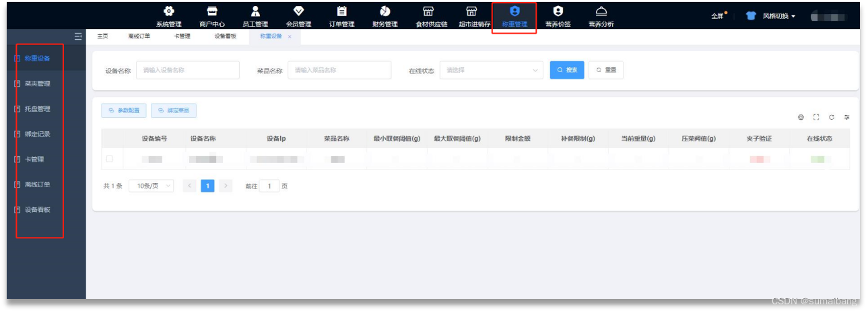Switch to the 主页 tab

pyautogui.click(x=102, y=36)
